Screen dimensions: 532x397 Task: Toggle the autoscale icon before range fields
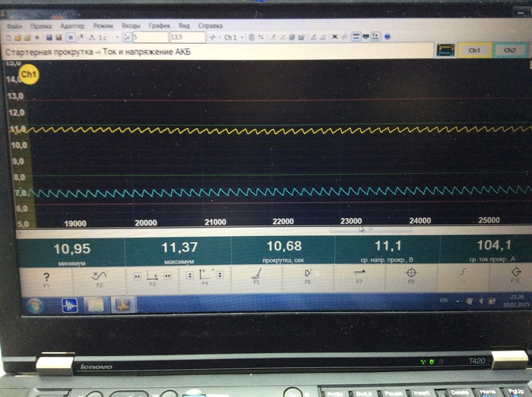(x=127, y=37)
